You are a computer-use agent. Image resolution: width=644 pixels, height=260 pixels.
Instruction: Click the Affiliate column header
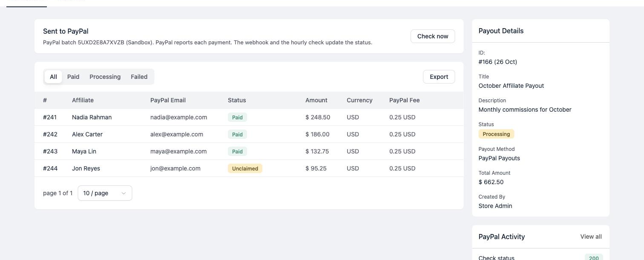pyautogui.click(x=83, y=100)
